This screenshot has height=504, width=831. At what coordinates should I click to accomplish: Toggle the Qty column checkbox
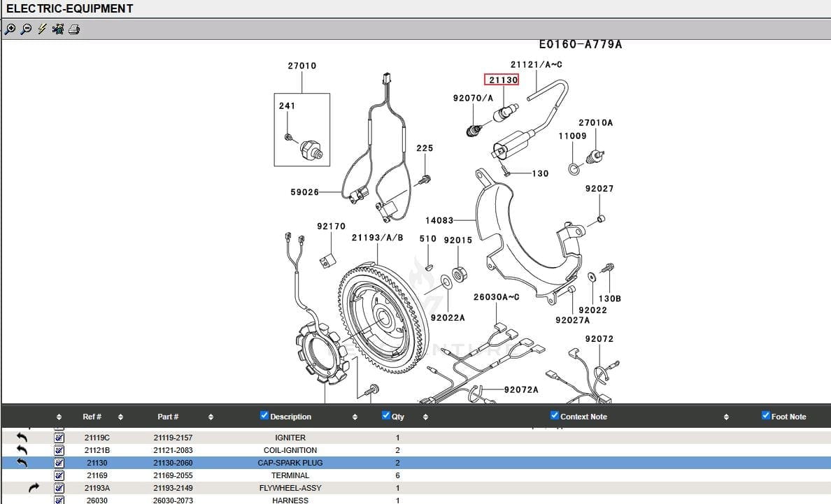pos(386,416)
